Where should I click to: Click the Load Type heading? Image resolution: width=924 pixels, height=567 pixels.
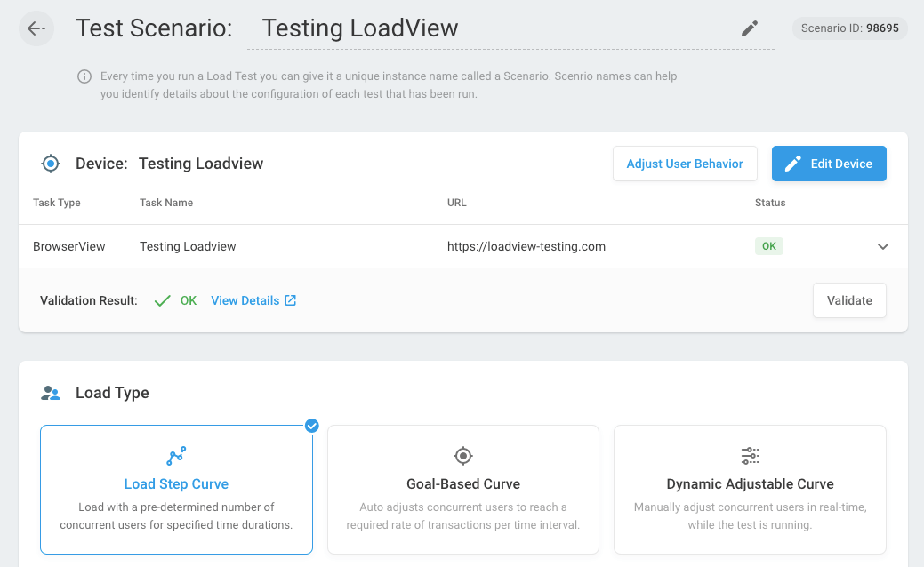pos(112,393)
